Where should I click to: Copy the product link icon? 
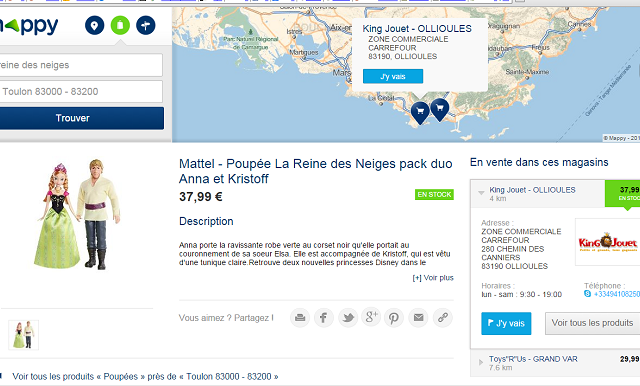(443, 317)
